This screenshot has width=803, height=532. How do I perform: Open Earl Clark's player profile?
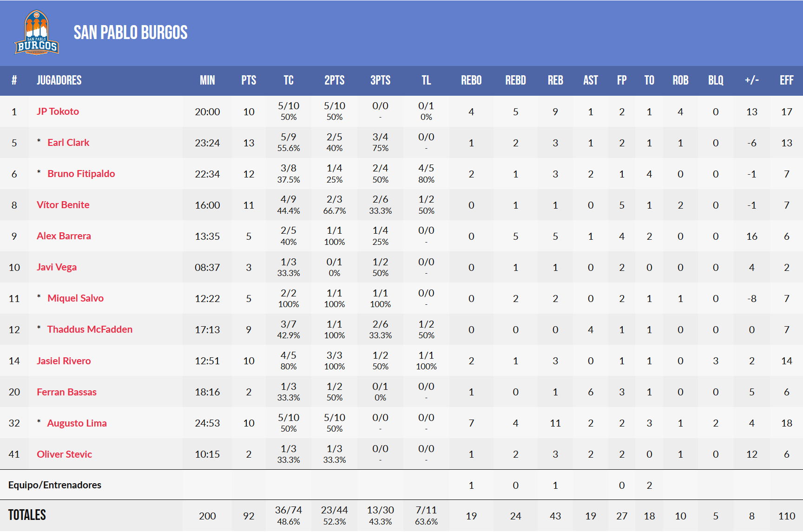[x=68, y=143]
